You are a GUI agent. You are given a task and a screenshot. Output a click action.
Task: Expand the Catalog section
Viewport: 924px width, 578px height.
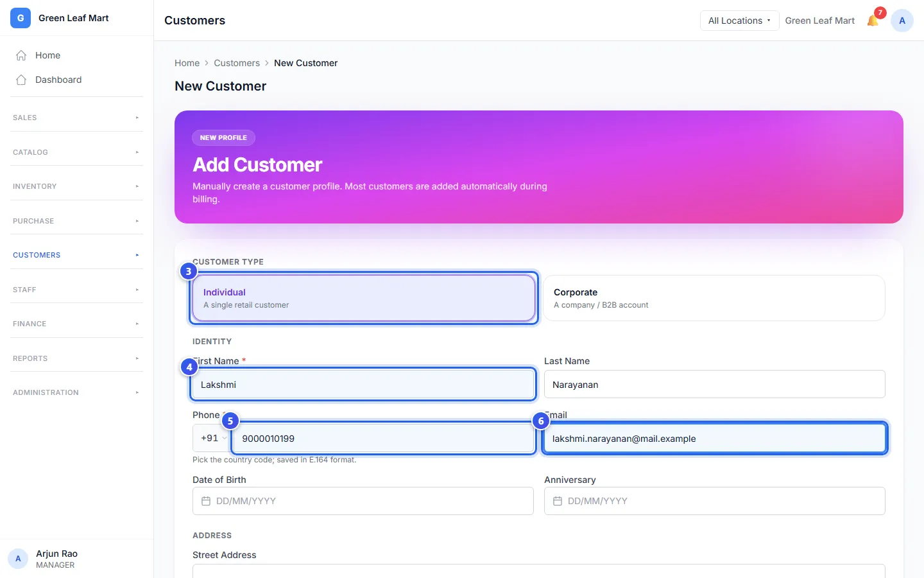point(76,152)
